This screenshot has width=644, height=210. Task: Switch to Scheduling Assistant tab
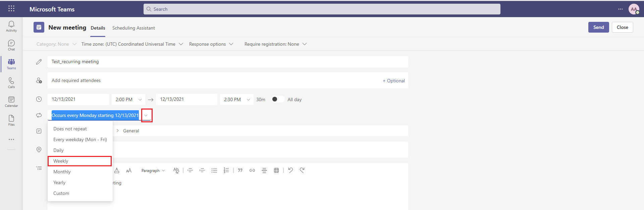coord(133,28)
